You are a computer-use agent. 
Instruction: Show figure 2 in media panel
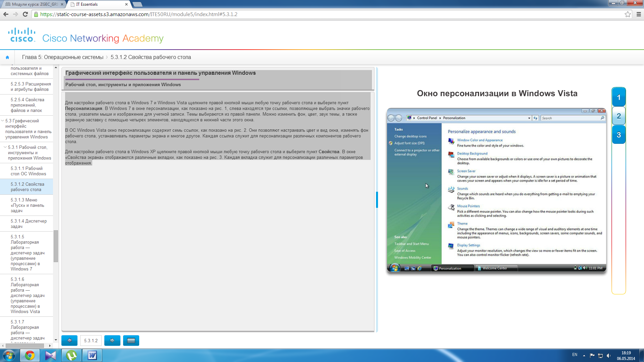619,116
